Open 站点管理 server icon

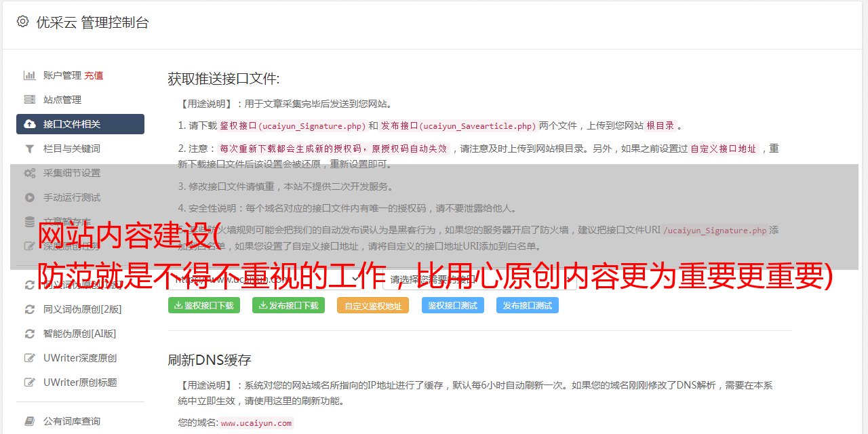tap(30, 100)
